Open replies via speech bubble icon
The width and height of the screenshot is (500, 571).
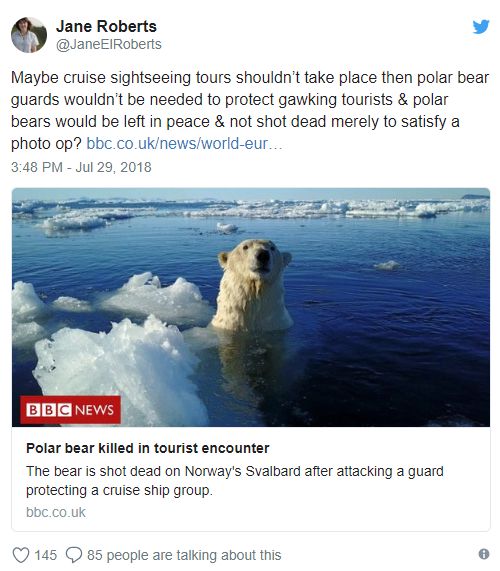point(74,555)
